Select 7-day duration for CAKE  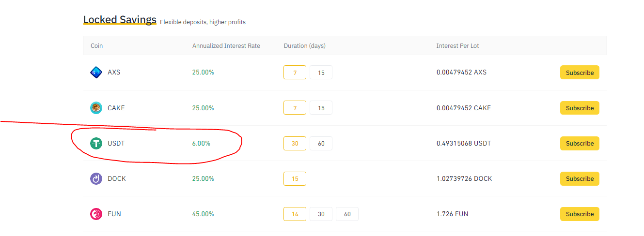(x=295, y=108)
